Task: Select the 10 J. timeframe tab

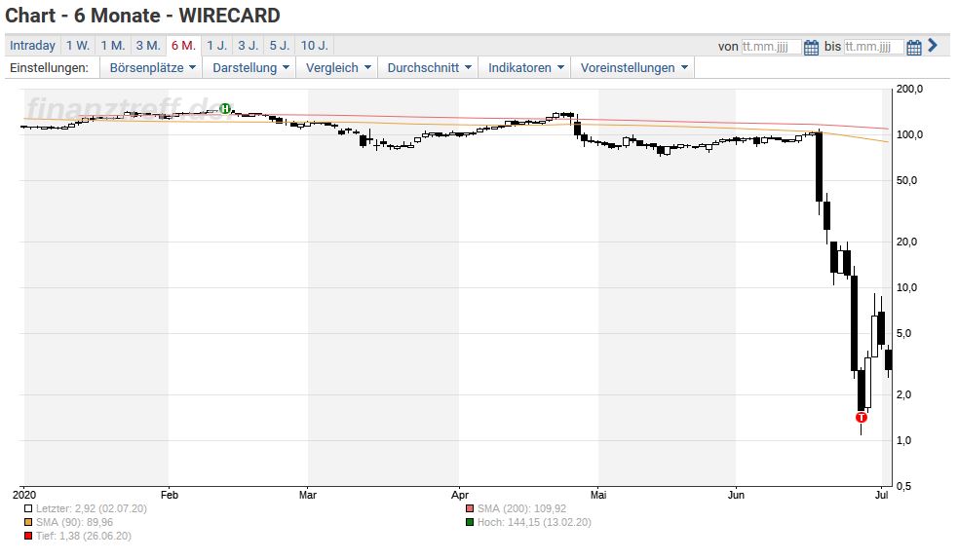Action: (x=314, y=46)
